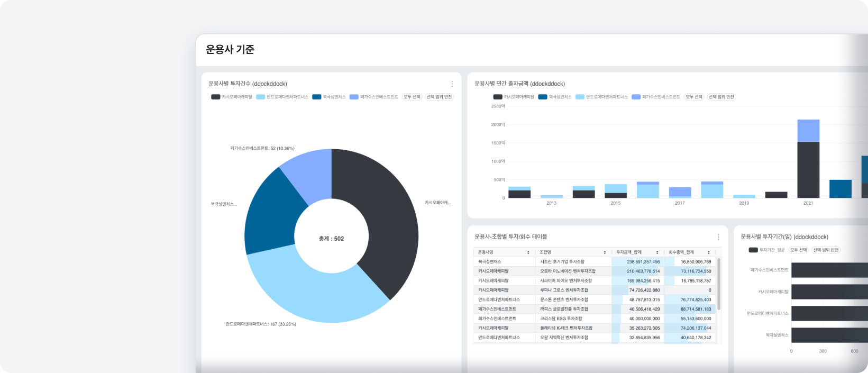Image resolution: width=868 pixels, height=373 pixels.
Task: Open kebab menu of 투자/회수 테이블 panel
Action: (718, 237)
